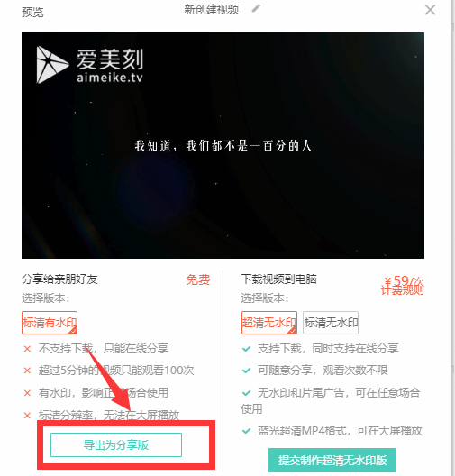Screen dimensions: 455x476
Task: Click the red X beside 不支持下载
Action: pyautogui.click(x=27, y=349)
